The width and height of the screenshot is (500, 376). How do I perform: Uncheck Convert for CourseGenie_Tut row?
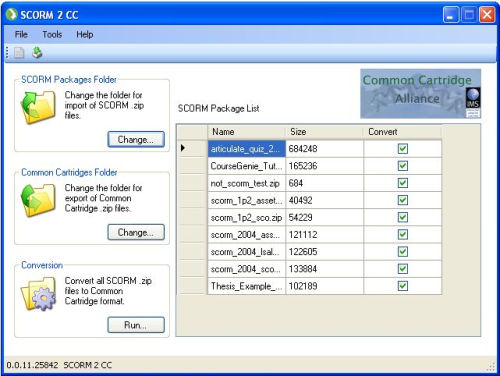point(403,166)
